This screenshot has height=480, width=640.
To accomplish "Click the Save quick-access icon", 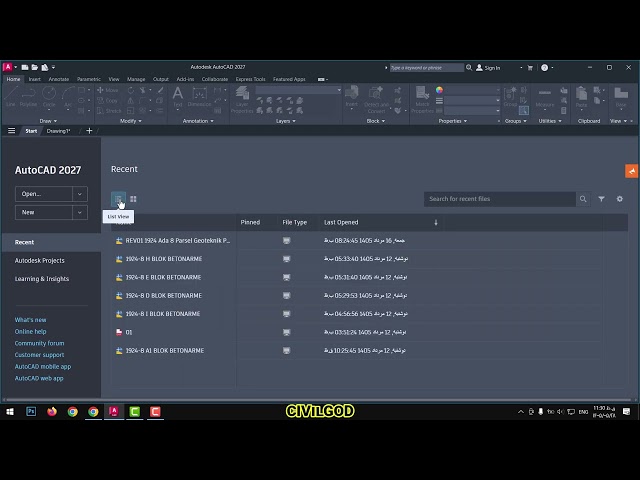I will [x=44, y=67].
